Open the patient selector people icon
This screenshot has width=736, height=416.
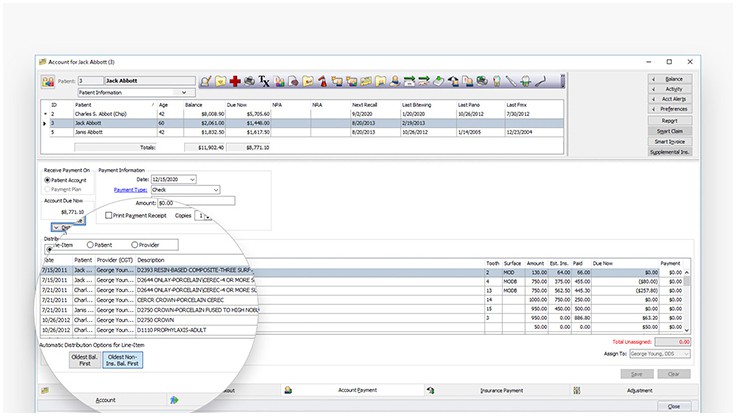click(48, 81)
